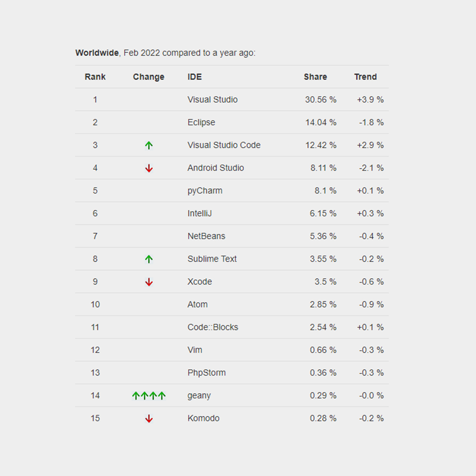Viewport: 476px width, 476px height.
Task: Select the Rank column header
Action: (95, 77)
